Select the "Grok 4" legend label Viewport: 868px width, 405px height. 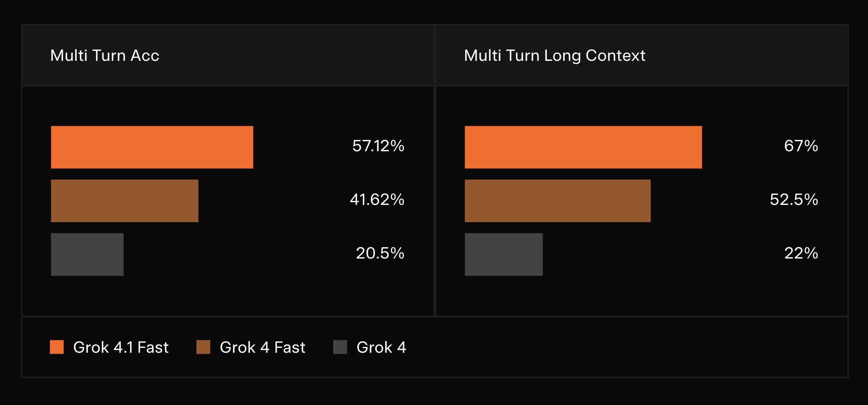click(x=381, y=347)
